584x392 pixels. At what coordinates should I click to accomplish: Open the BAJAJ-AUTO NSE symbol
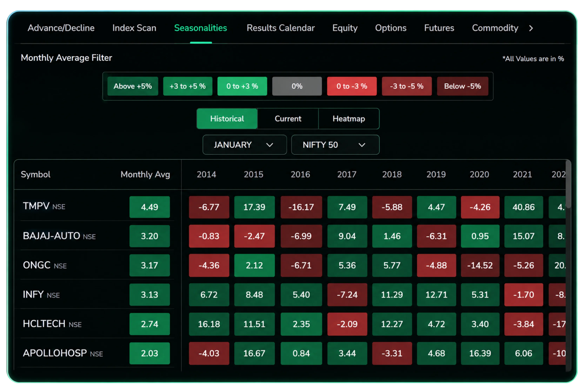coord(59,236)
